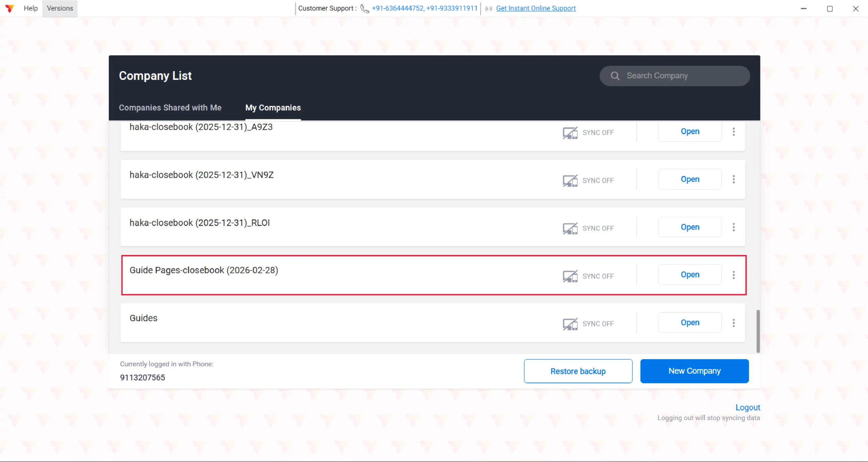Click the phone icon beside Customer Support
This screenshot has width=868, height=462.
[x=364, y=8]
